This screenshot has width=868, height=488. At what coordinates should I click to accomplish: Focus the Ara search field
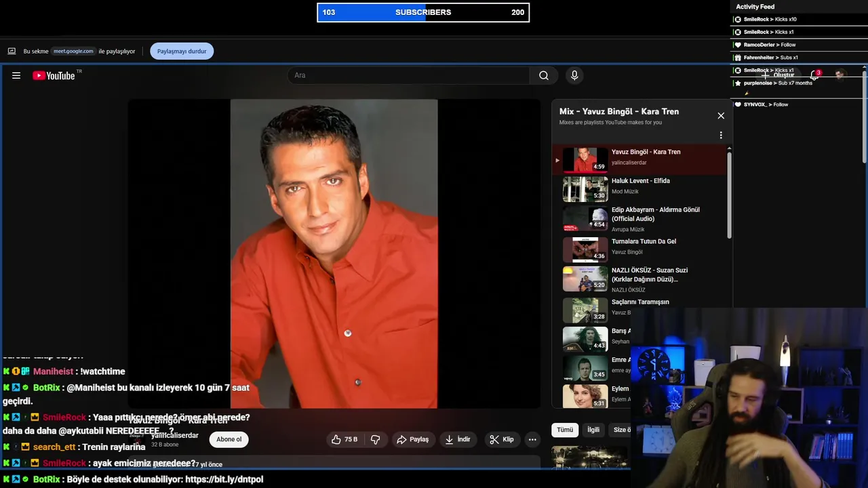[x=409, y=75]
